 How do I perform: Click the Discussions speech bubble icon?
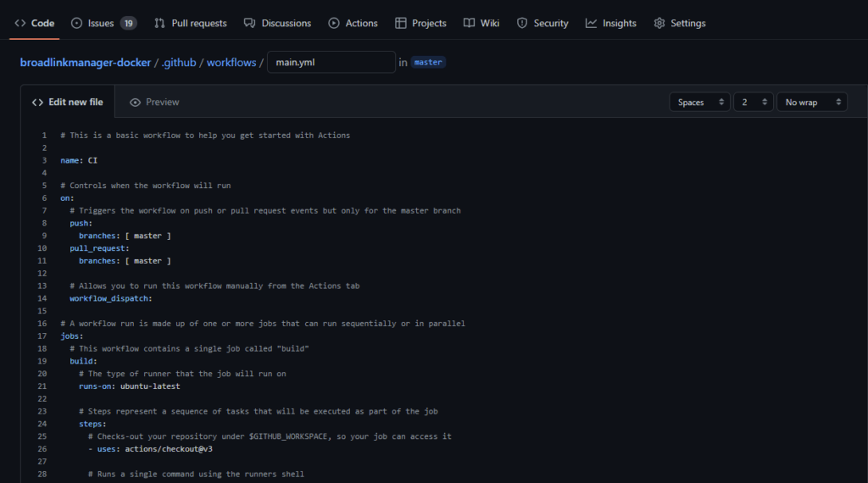pyautogui.click(x=250, y=23)
